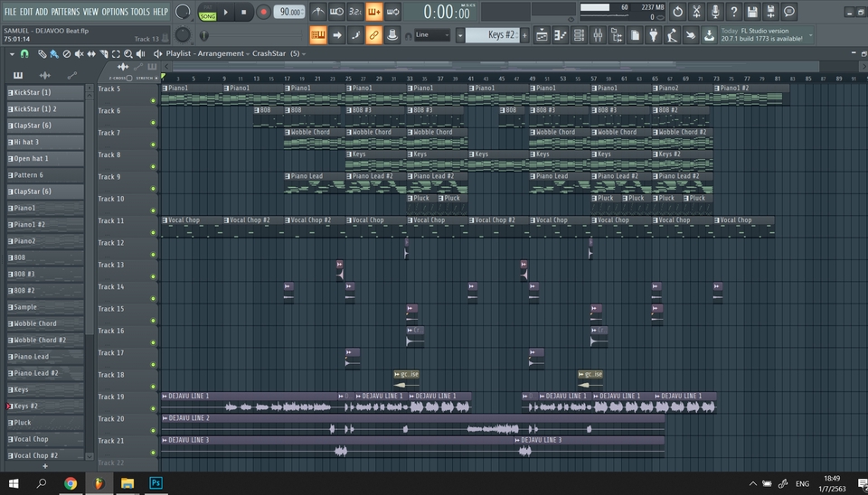Click plus to create new pattern
Viewport: 868px width, 495px height.
[x=524, y=35]
